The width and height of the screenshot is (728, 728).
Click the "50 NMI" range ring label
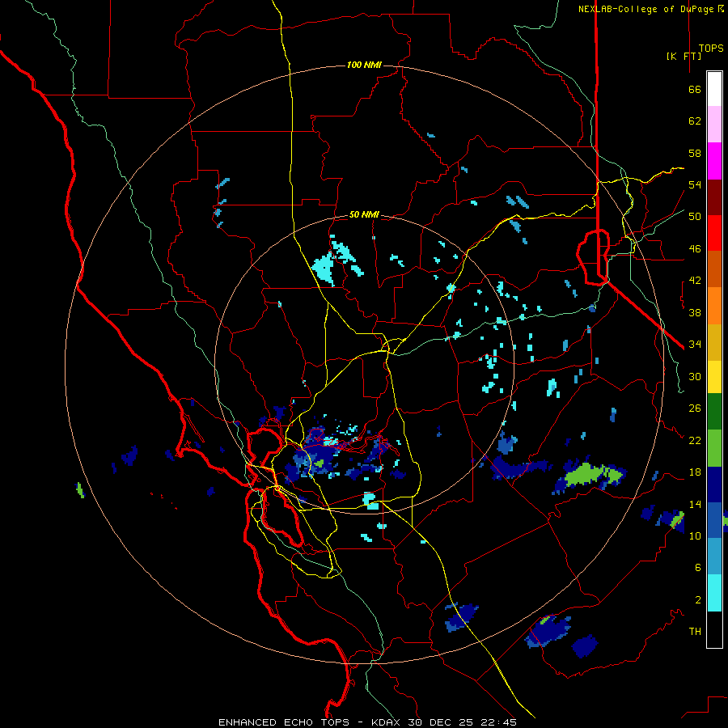point(364,214)
